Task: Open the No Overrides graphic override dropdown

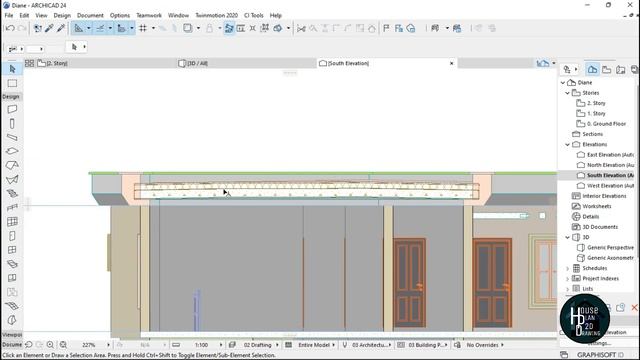Action: coord(502,345)
